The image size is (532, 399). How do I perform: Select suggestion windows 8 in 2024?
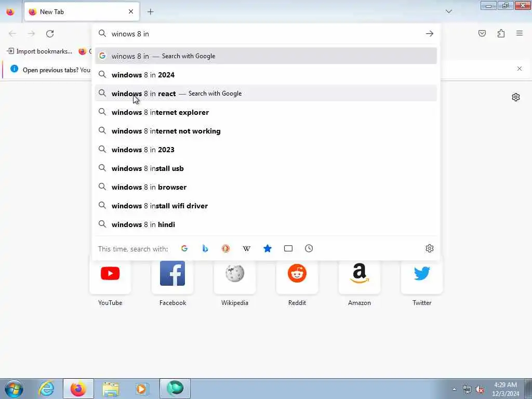pyautogui.click(x=265, y=75)
